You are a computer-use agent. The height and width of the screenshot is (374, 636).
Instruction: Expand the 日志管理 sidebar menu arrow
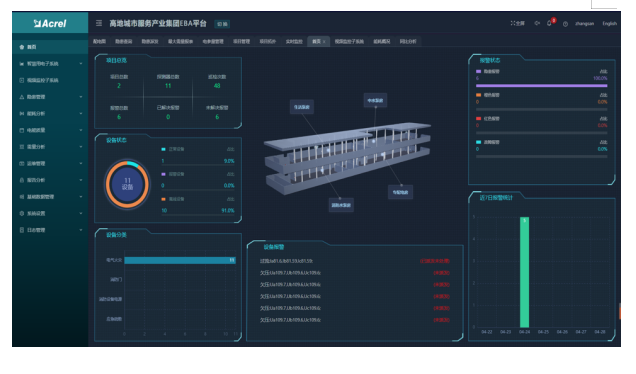coord(81,230)
